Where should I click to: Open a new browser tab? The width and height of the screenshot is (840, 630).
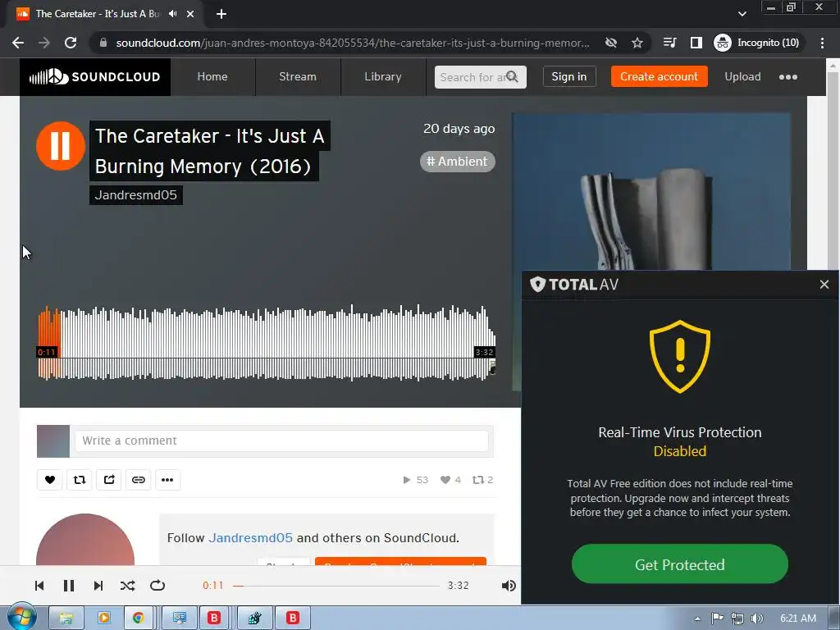point(221,14)
